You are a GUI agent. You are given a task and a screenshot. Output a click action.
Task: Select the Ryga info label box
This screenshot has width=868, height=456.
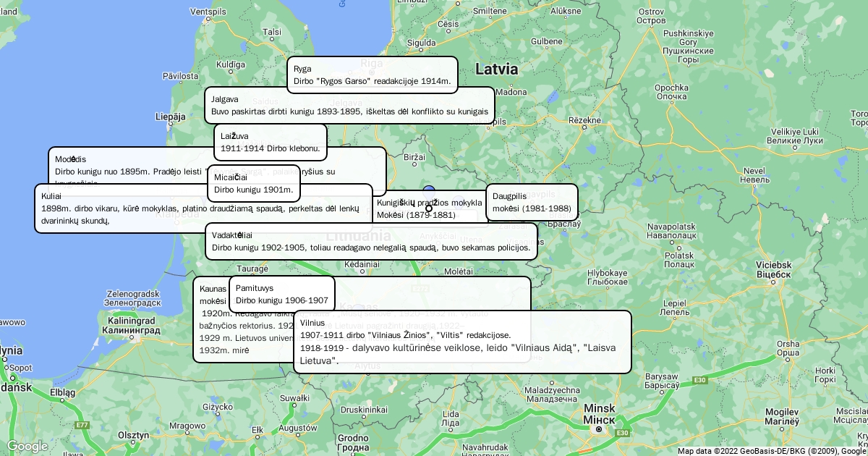373,75
